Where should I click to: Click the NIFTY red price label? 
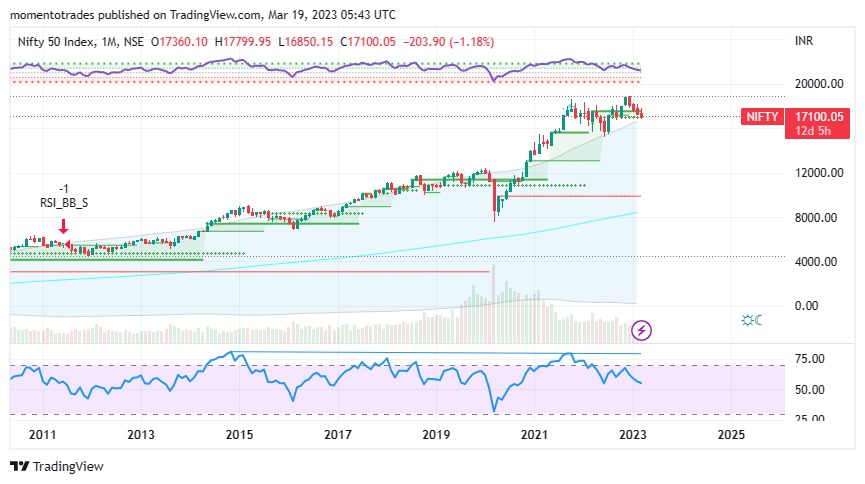tap(762, 117)
